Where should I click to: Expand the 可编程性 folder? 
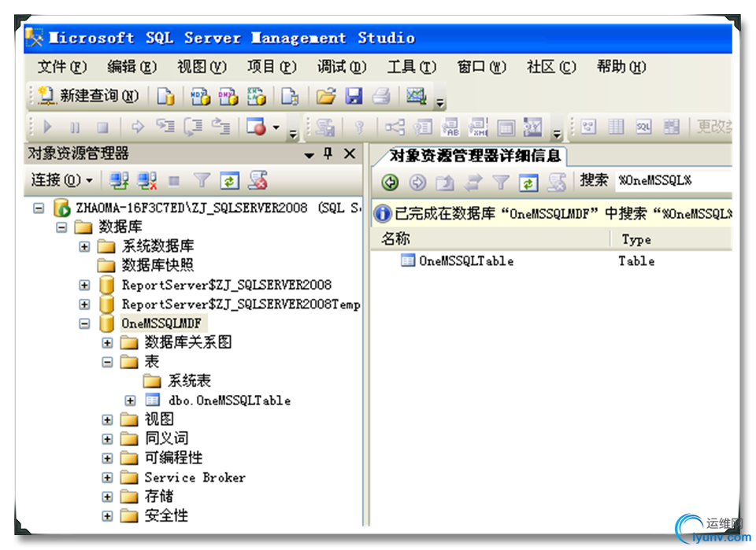click(107, 459)
